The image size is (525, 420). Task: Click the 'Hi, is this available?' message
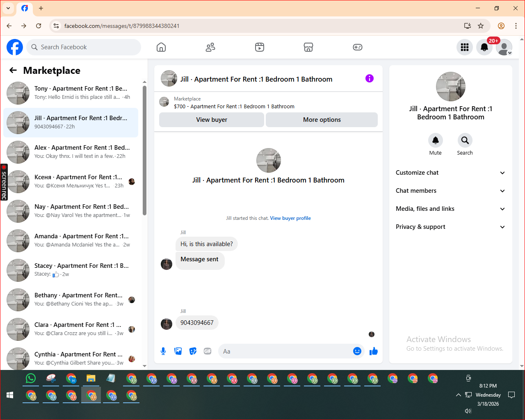click(x=207, y=244)
